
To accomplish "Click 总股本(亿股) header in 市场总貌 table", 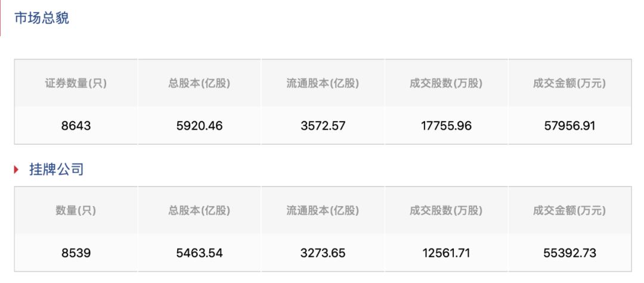I will pyautogui.click(x=199, y=83).
